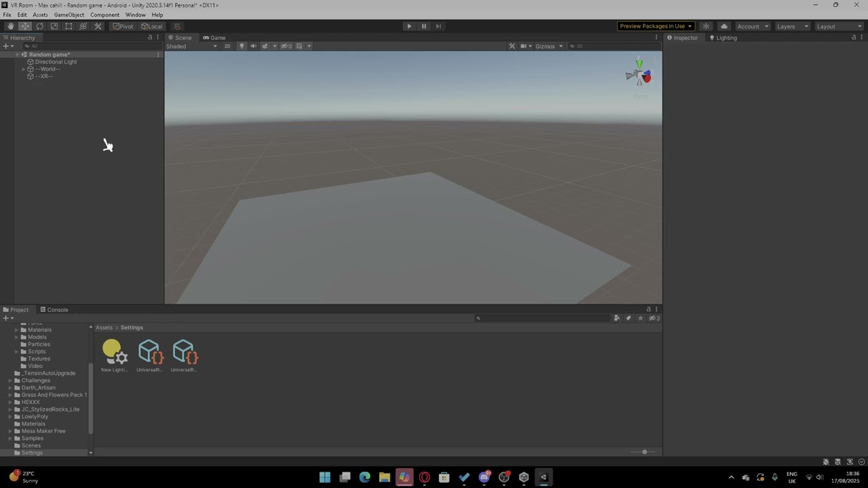Select the Move tool

[25, 26]
